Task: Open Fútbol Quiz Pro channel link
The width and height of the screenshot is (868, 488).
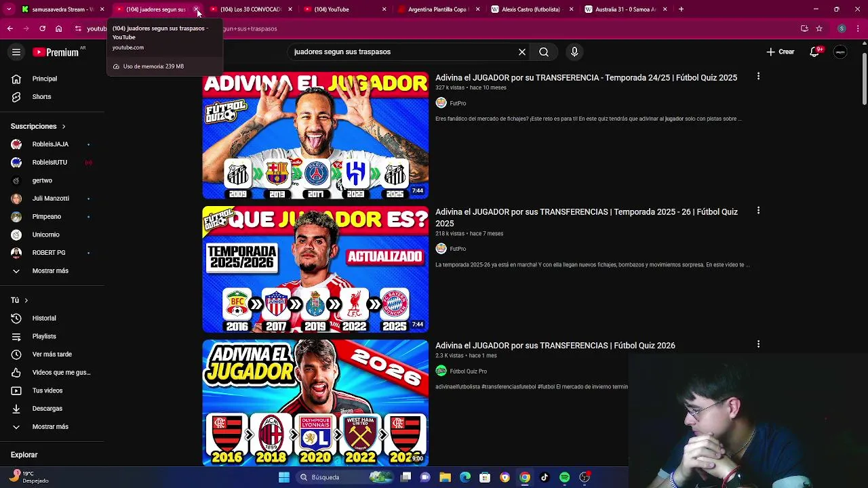Action: pos(468,371)
